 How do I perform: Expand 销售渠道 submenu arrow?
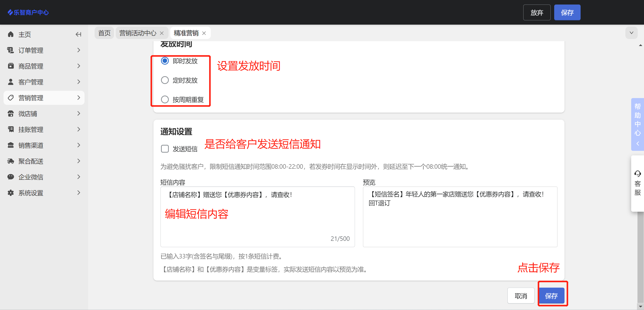point(79,145)
